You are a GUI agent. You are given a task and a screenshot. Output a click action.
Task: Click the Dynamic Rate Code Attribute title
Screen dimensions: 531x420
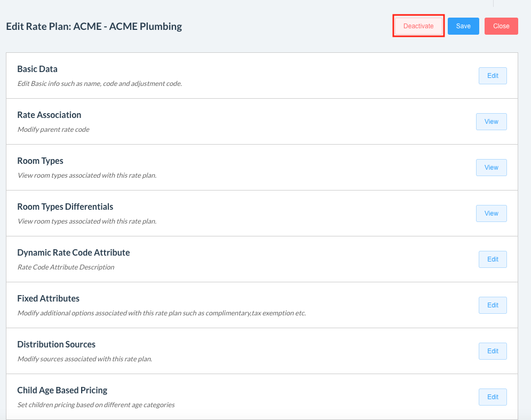click(74, 252)
